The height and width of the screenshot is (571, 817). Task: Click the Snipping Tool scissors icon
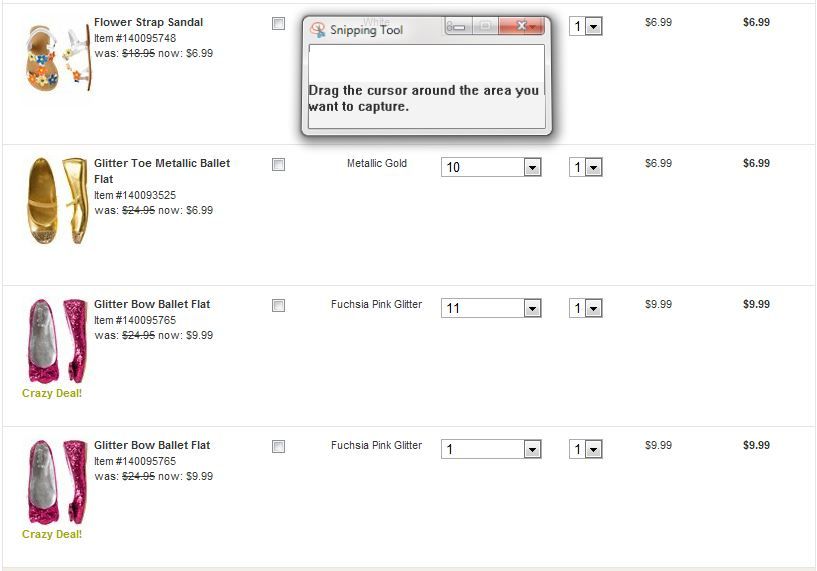[x=318, y=30]
